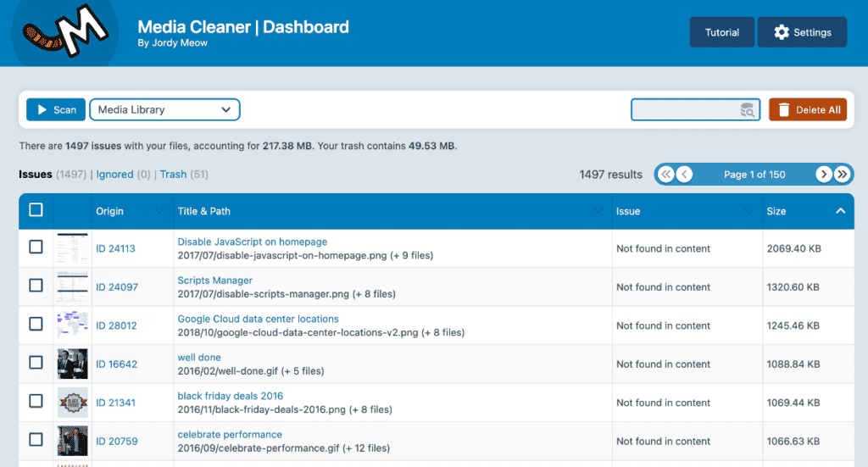Switch to the Ignored tab
The image size is (868, 467).
[114, 175]
